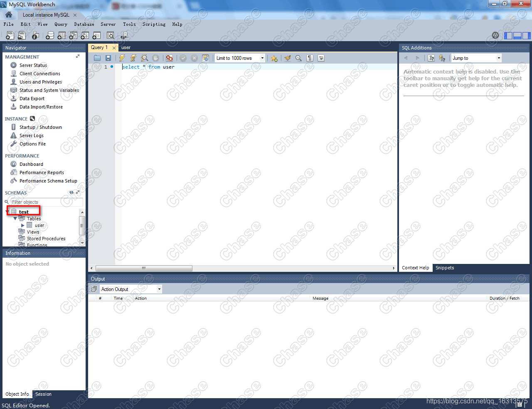Toggle the bottom output panel

[517, 36]
